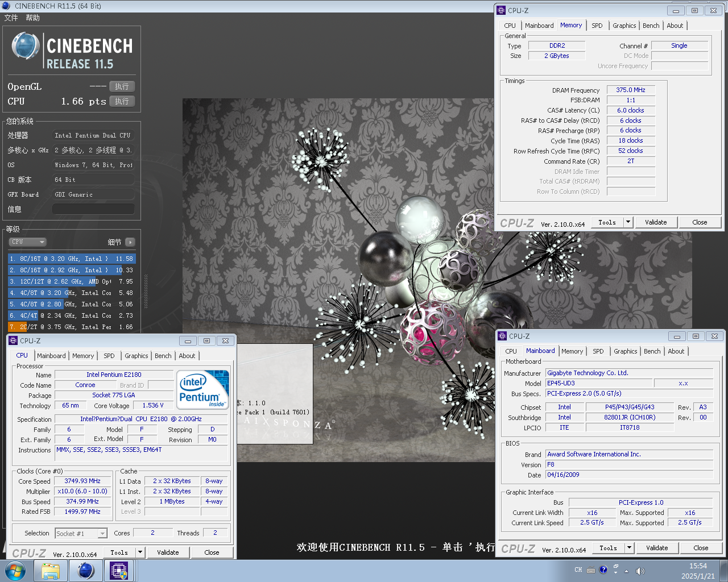This screenshot has height=582, width=728.
Task: Click the Cinebench Release 11.5 logo
Action: pos(73,50)
